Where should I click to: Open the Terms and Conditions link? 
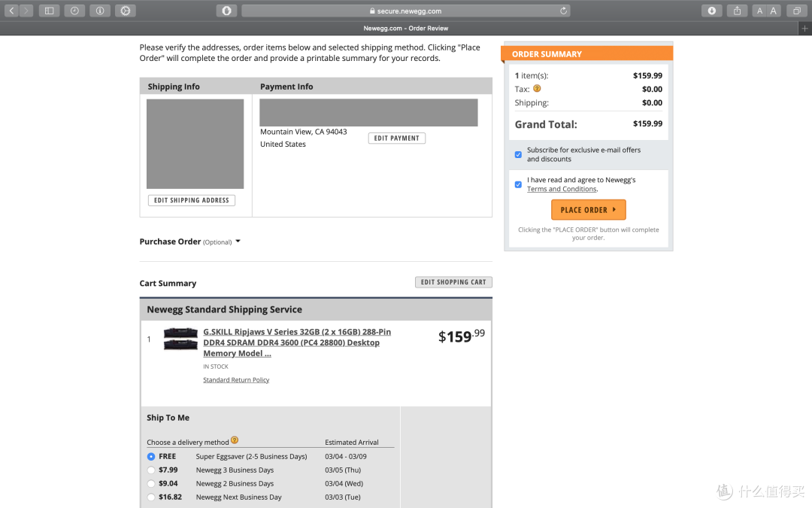pos(562,189)
